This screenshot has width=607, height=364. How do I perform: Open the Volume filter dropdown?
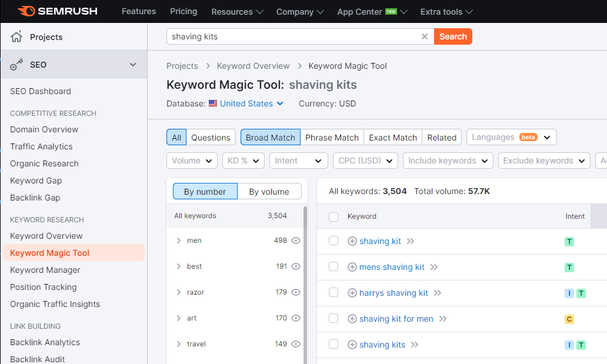(192, 160)
